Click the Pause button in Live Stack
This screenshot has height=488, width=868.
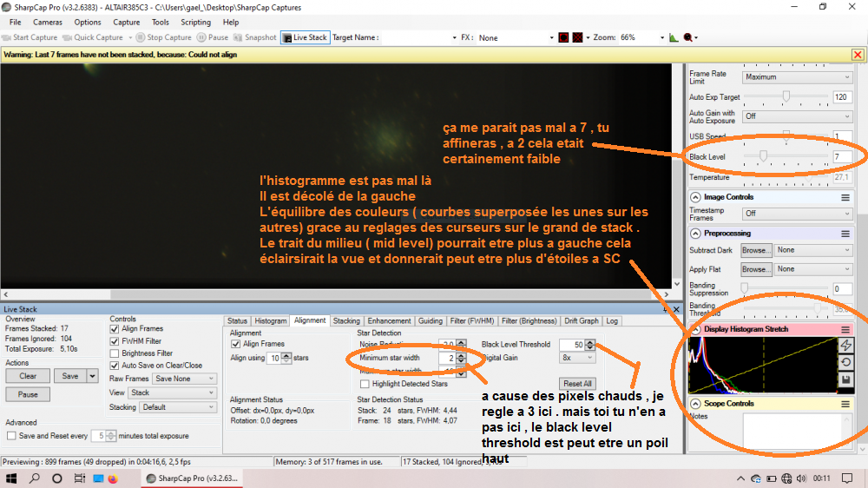[28, 395]
